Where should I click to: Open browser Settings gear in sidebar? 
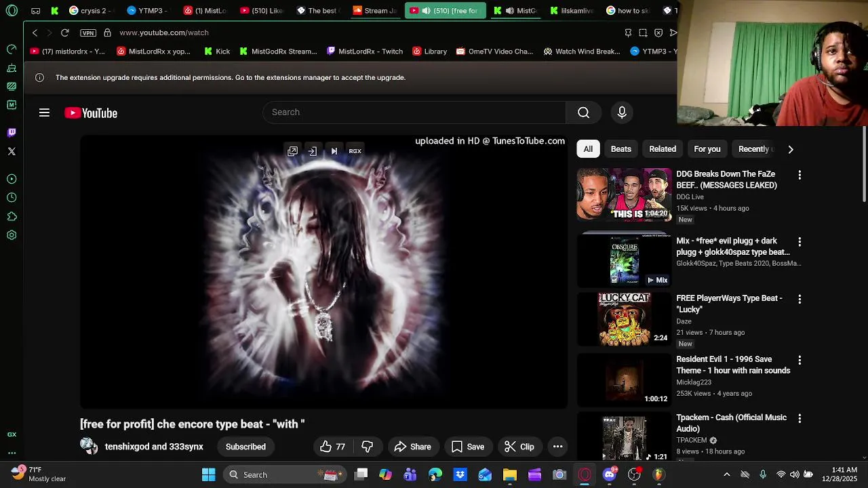pos(12,235)
